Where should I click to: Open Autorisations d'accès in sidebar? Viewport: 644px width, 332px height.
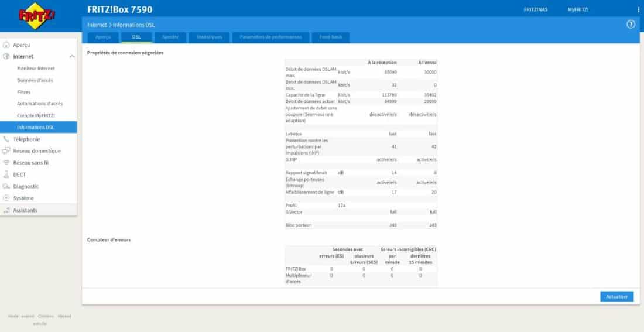[40, 104]
